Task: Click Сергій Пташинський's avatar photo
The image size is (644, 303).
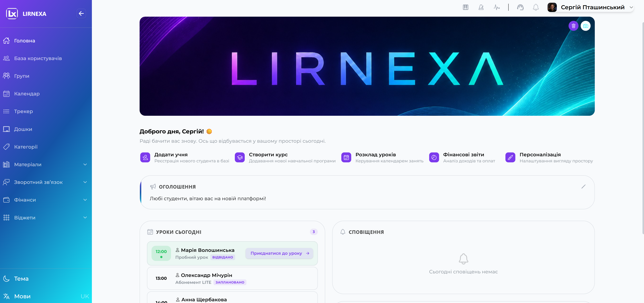Action: tap(552, 7)
